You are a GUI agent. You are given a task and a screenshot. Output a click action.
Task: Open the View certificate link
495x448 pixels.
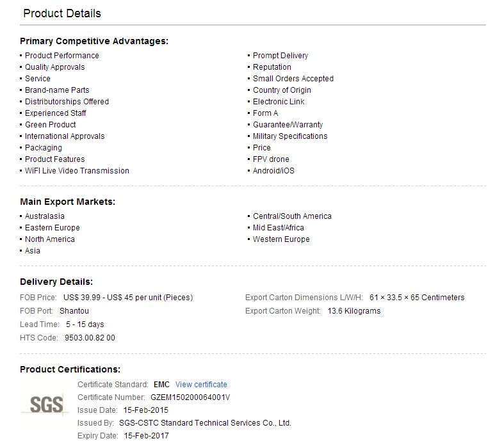coord(201,384)
